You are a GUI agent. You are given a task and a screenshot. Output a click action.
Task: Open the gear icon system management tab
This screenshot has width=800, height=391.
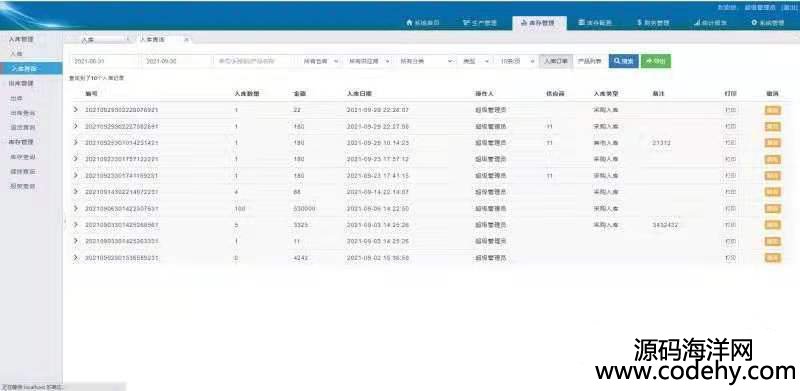767,23
